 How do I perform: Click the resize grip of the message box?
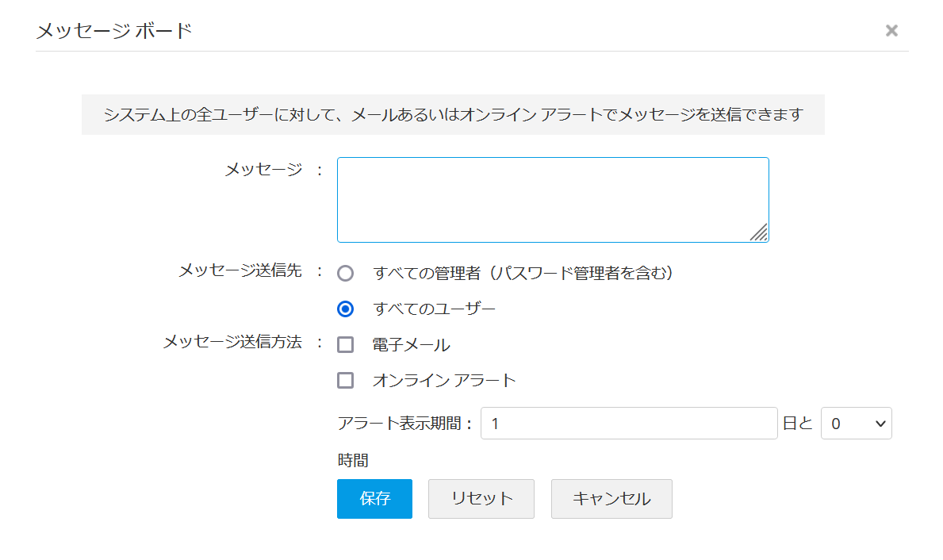coord(759,232)
